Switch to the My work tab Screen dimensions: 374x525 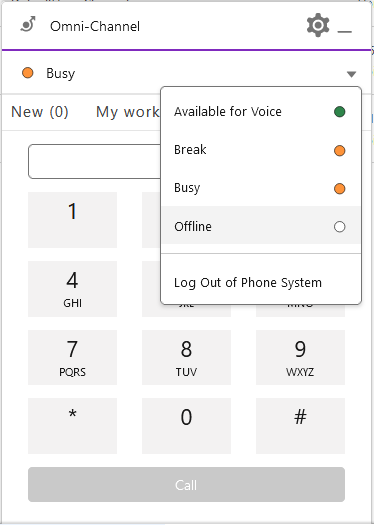point(127,112)
